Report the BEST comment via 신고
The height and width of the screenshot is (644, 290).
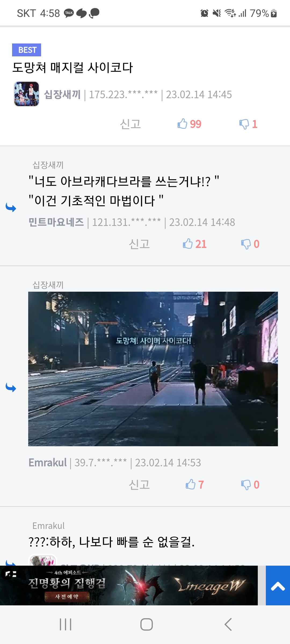[130, 124]
